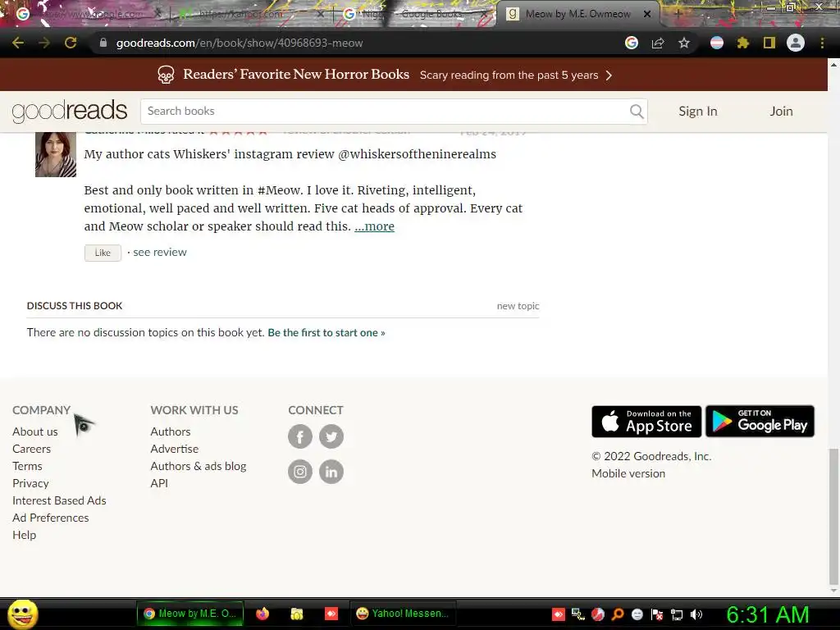The width and height of the screenshot is (840, 630).
Task: Open the reviewer's profile photo
Action: (56, 154)
